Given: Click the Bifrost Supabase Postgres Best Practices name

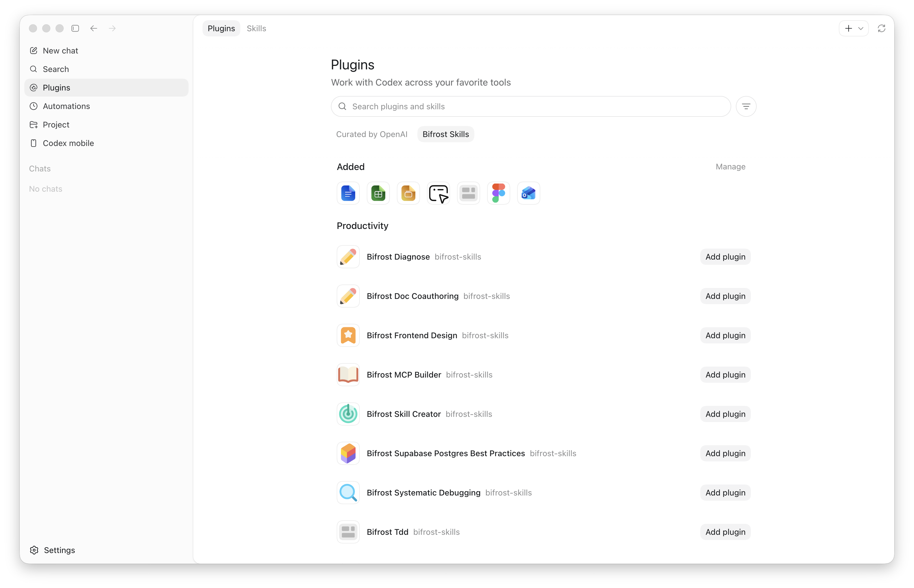Looking at the screenshot, I should tap(445, 453).
